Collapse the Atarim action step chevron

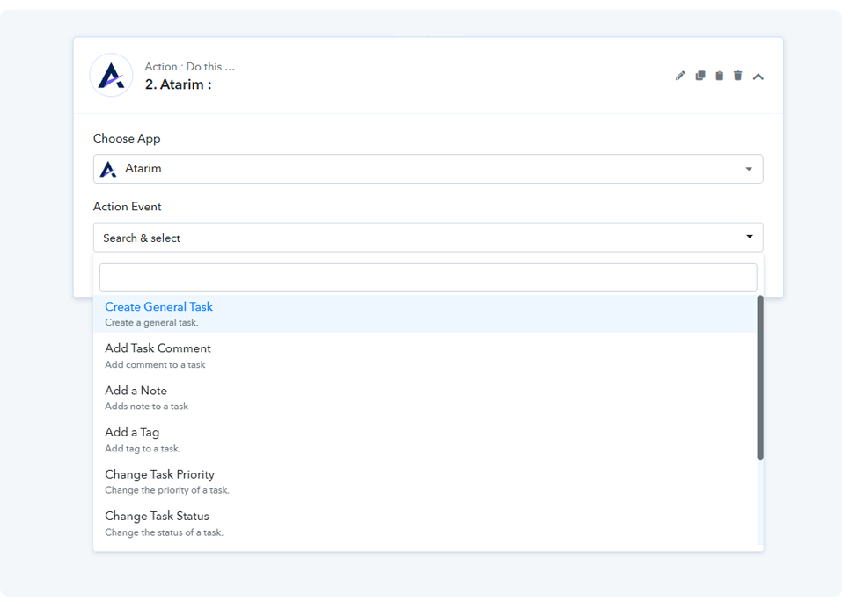click(759, 77)
